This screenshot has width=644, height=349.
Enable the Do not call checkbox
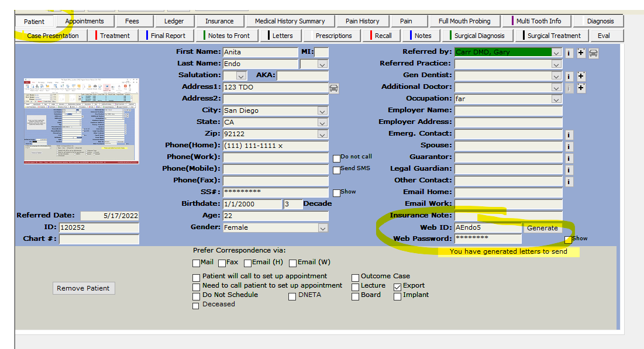pos(336,158)
